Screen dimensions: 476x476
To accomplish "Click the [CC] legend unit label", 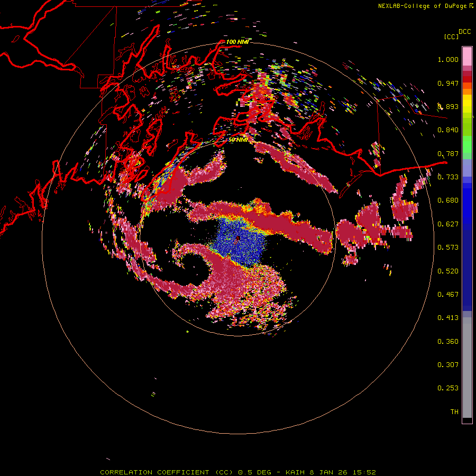I will (451, 36).
